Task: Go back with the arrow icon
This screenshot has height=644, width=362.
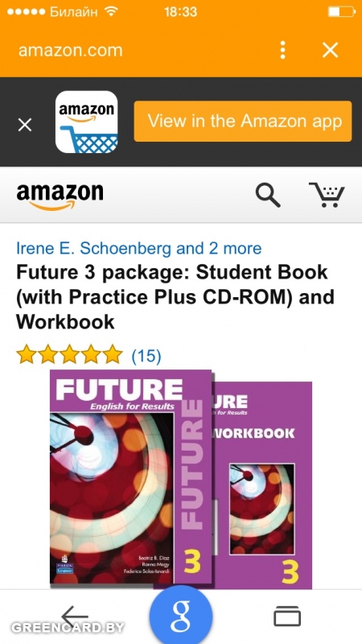Action: (x=75, y=616)
